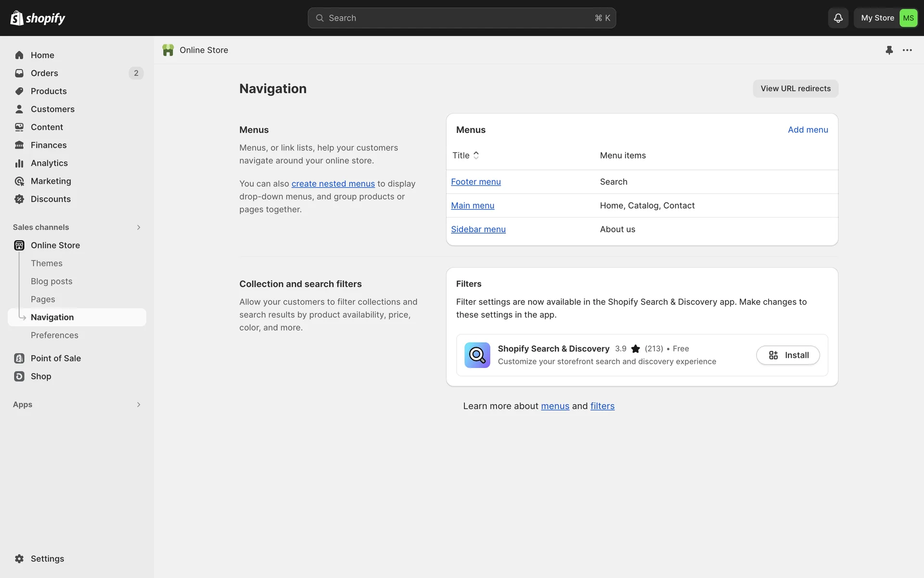Open the Shop sales channel

pyautogui.click(x=41, y=376)
